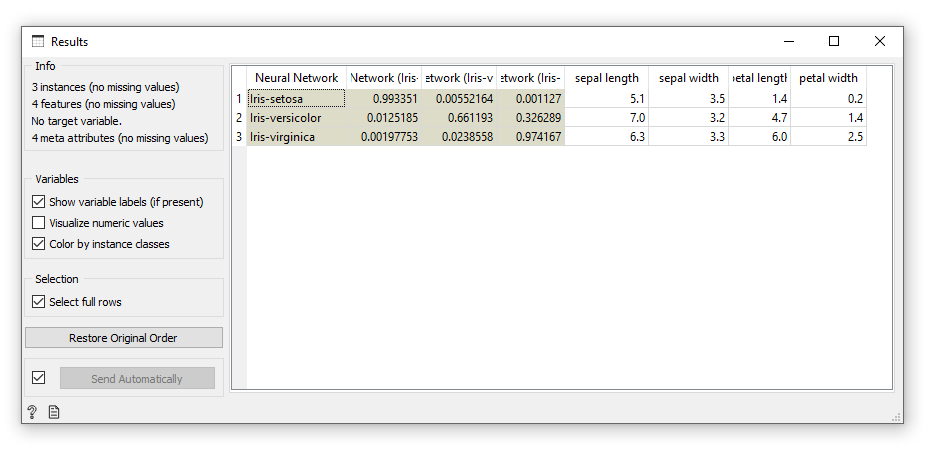Click the Send Automatically button
The width and height of the screenshot is (940, 460).
click(137, 379)
